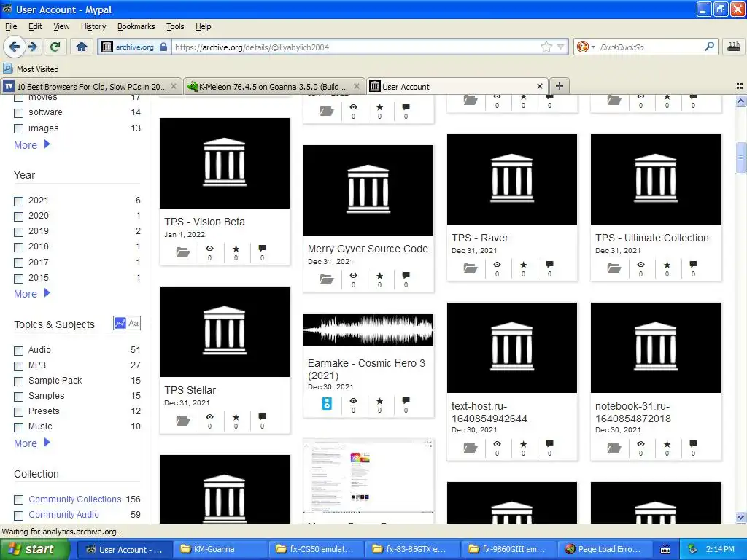747x560 pixels.
Task: Open the File menu
Action: coord(11,26)
